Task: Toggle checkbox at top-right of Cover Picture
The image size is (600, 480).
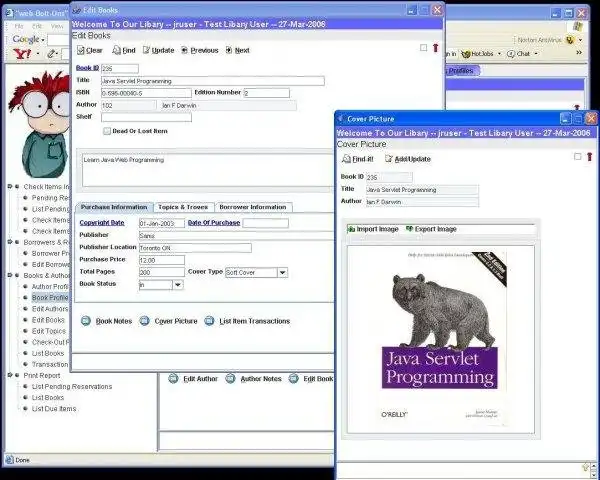Action: 577,157
